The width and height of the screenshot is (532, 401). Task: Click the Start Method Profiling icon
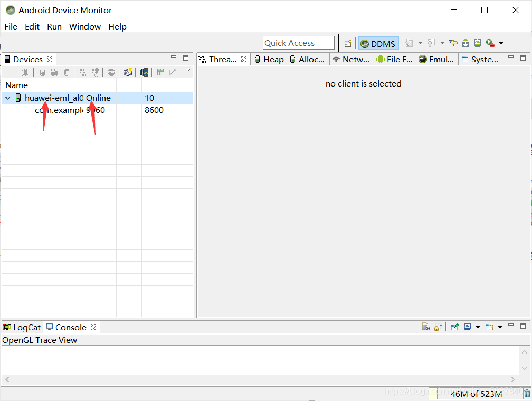[x=96, y=72]
